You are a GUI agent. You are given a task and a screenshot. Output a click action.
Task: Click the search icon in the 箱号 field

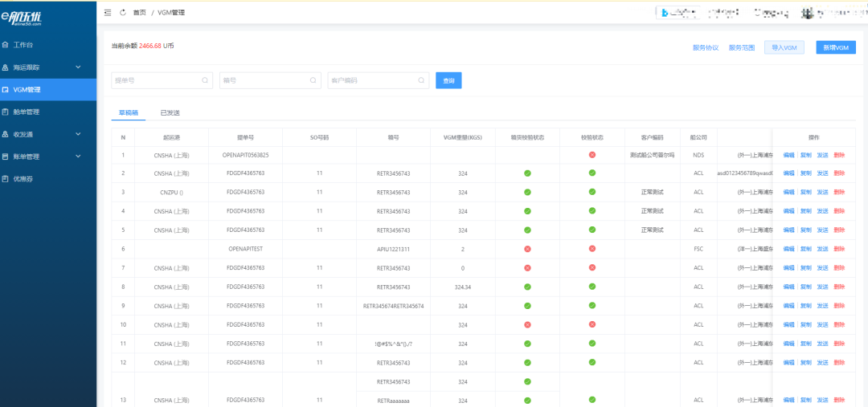pyautogui.click(x=313, y=80)
